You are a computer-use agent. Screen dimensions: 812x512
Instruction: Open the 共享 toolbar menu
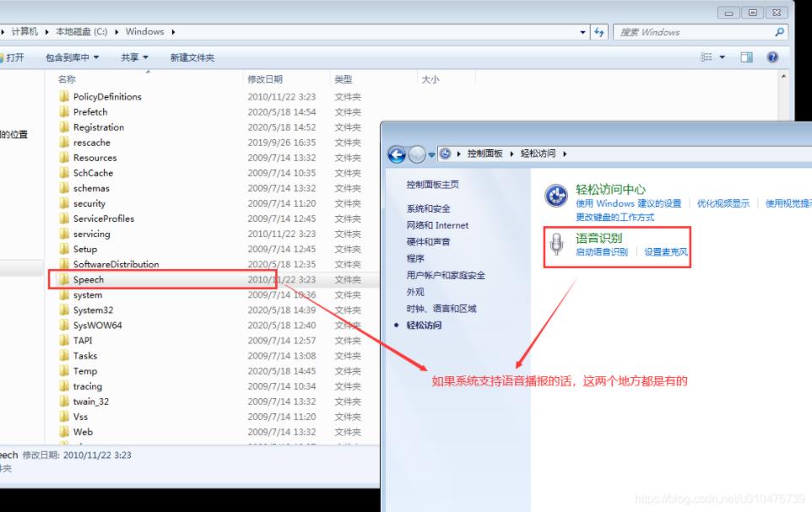coord(133,57)
